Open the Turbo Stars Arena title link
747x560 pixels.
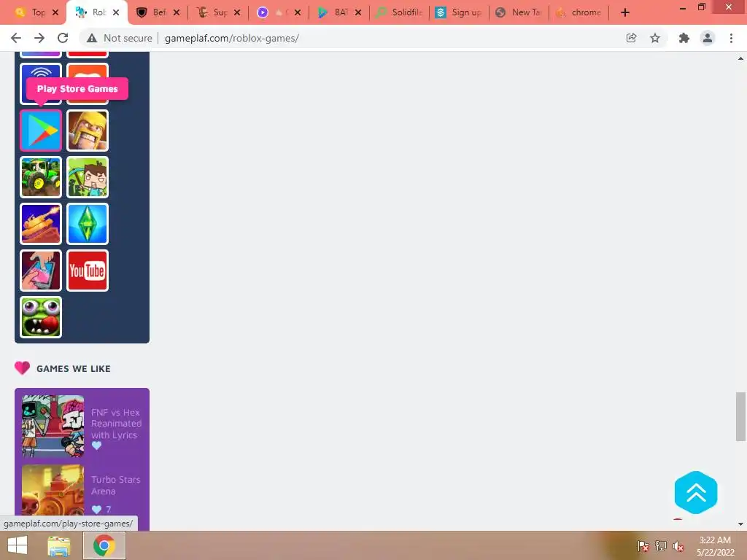[115, 485]
